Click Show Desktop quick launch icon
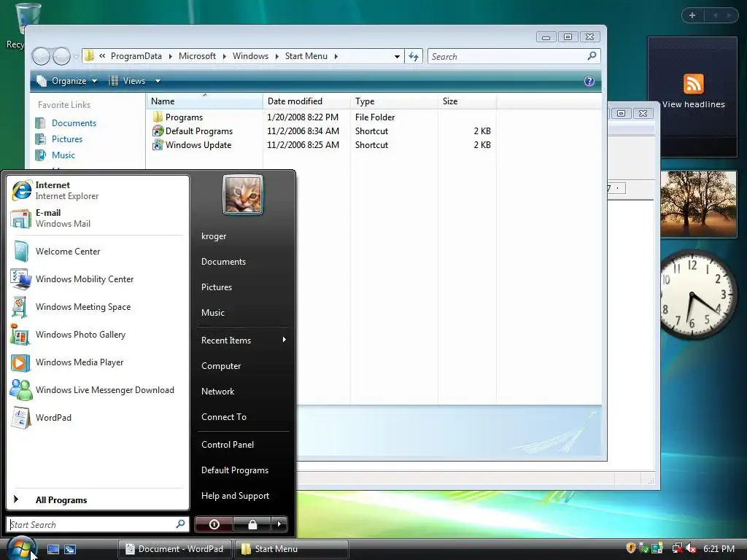The height and width of the screenshot is (560, 747). point(53,549)
